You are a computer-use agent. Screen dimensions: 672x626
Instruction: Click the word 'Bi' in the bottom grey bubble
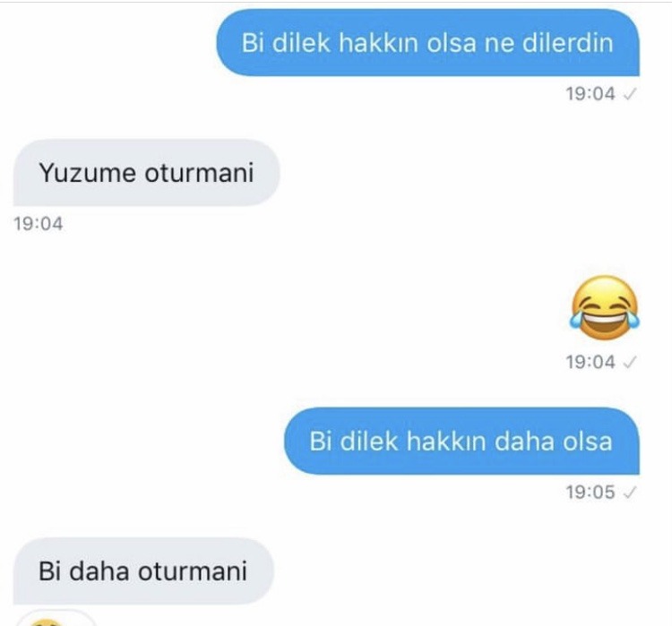49,571
